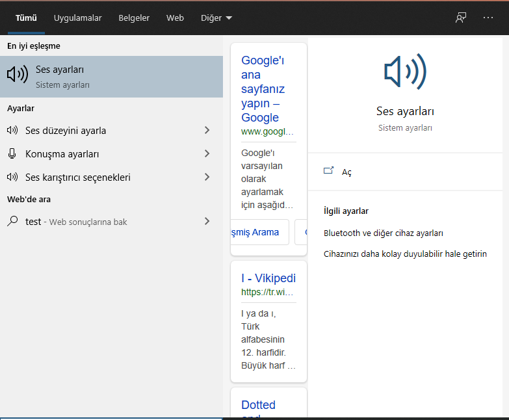Click the large speaker icon in preview pane
509x420 pixels.
405,72
